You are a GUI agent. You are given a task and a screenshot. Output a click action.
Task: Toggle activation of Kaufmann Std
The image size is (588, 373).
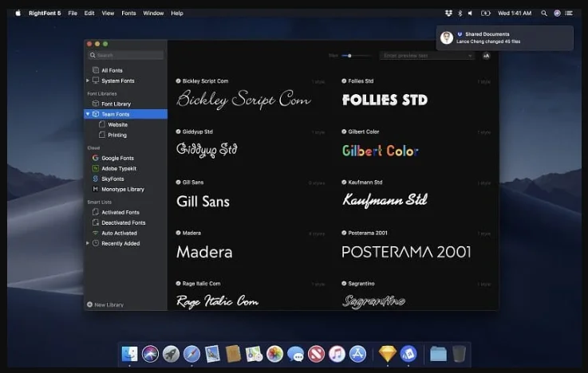click(344, 182)
